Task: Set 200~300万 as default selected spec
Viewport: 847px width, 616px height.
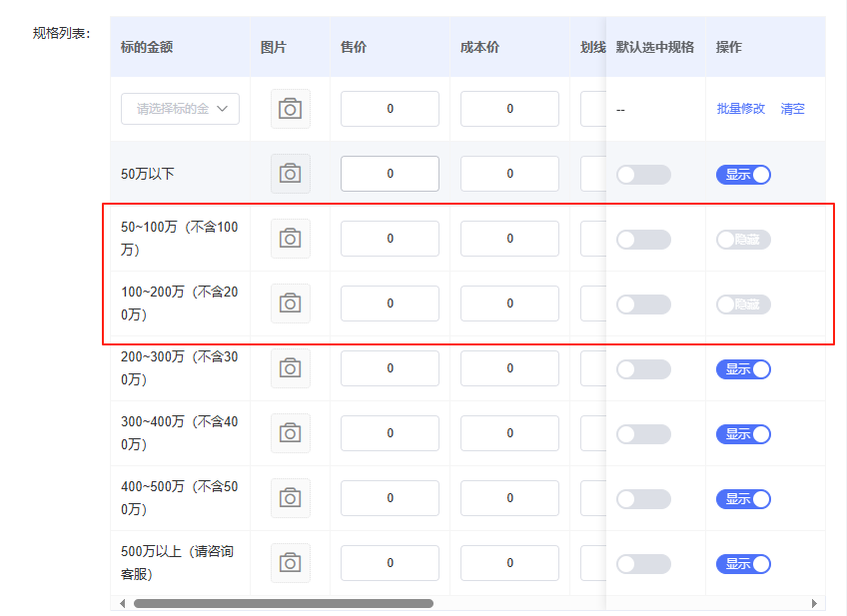Action: 643,369
